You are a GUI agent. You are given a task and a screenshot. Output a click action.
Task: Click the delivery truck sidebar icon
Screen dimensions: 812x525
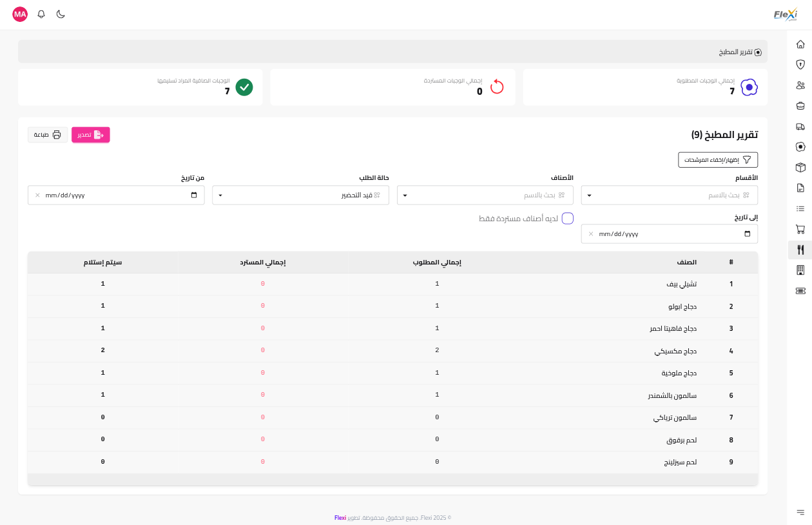(x=800, y=126)
